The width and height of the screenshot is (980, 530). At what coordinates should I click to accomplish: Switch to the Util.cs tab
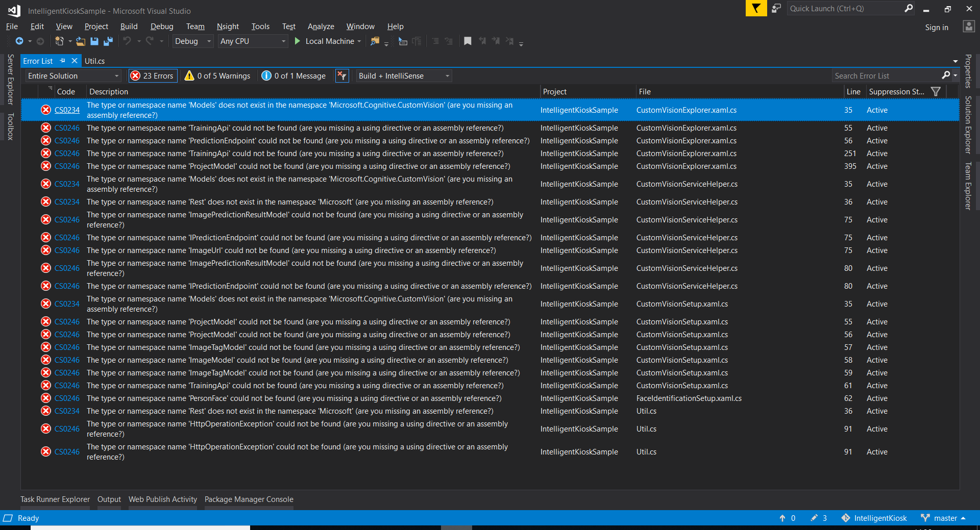[94, 61]
